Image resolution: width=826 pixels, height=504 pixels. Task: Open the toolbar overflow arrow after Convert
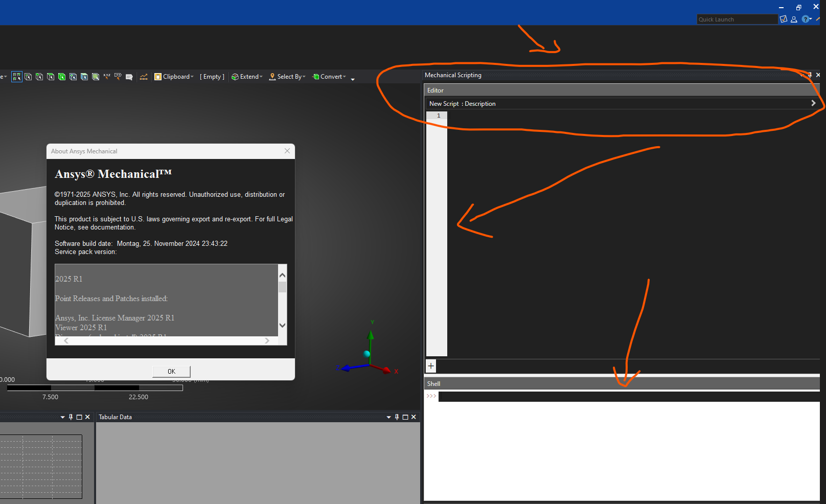353,79
